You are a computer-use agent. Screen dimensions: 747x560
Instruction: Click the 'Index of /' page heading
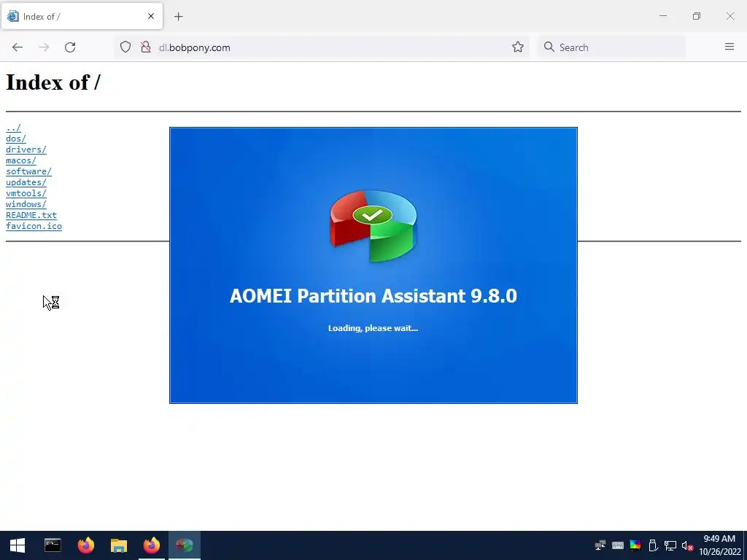point(53,82)
